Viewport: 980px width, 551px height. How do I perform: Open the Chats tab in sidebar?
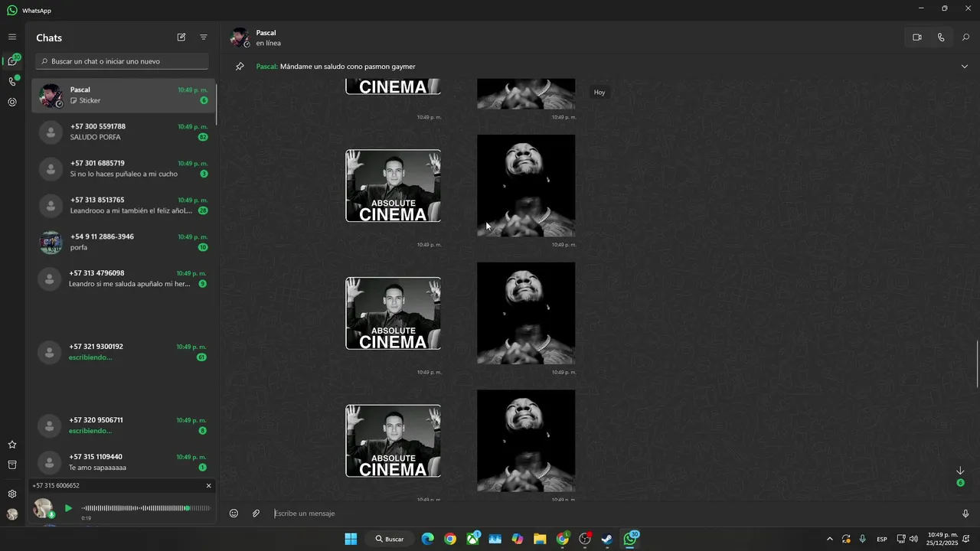point(12,61)
